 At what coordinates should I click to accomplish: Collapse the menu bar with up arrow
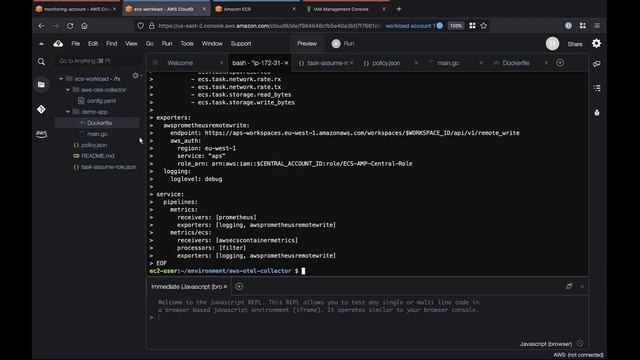tap(41, 44)
